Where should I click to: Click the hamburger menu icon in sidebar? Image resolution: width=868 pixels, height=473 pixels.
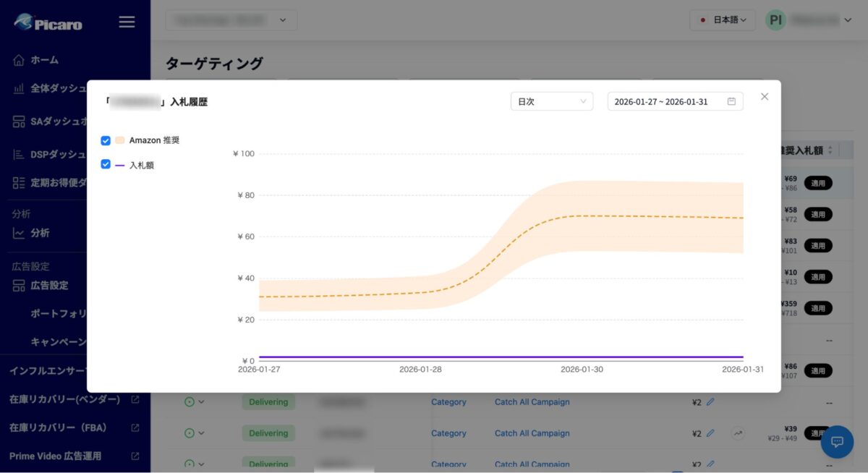coord(127,22)
